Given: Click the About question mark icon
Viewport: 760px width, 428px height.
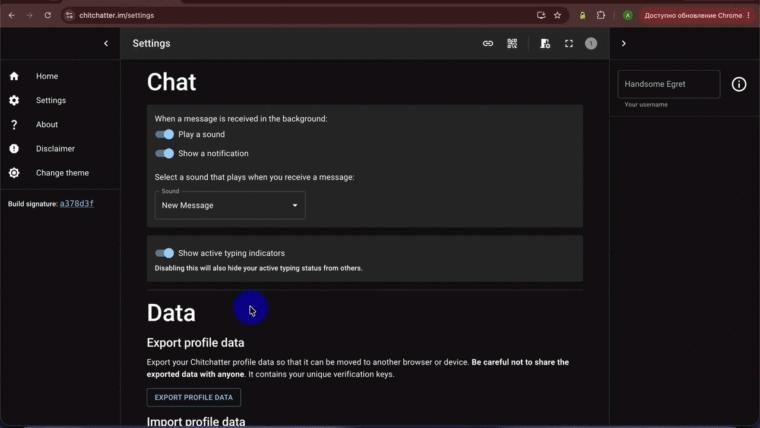Looking at the screenshot, I should (14, 125).
